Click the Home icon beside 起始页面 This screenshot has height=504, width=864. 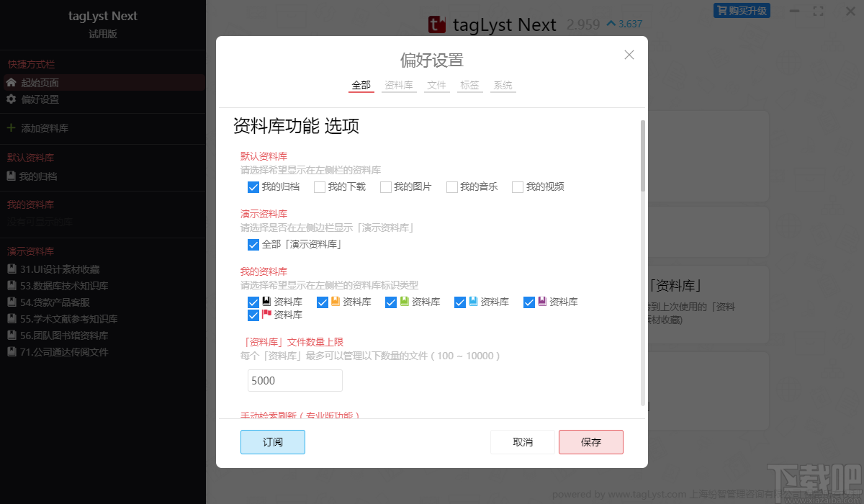(9, 81)
